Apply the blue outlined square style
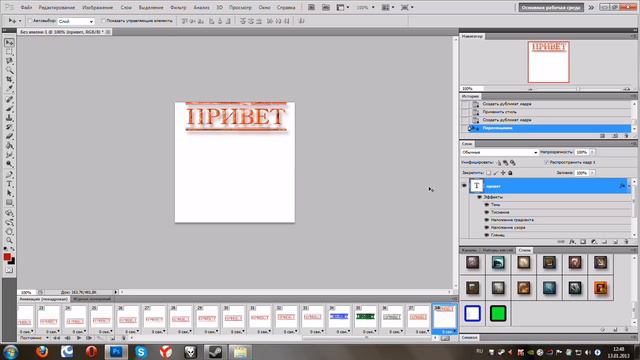This screenshot has width=640, height=360. (473, 313)
